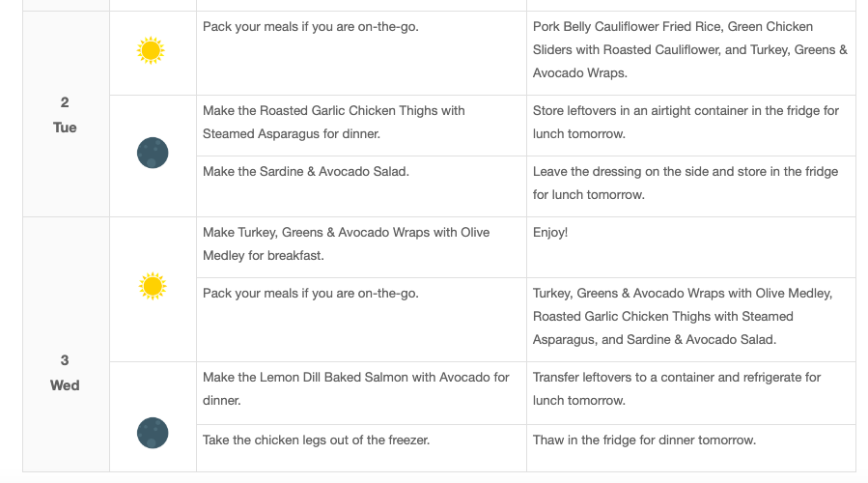Screen dimensions: 868x483
Task: Click 'Make the Sardine & Avocado Salad' text
Action: tap(305, 172)
